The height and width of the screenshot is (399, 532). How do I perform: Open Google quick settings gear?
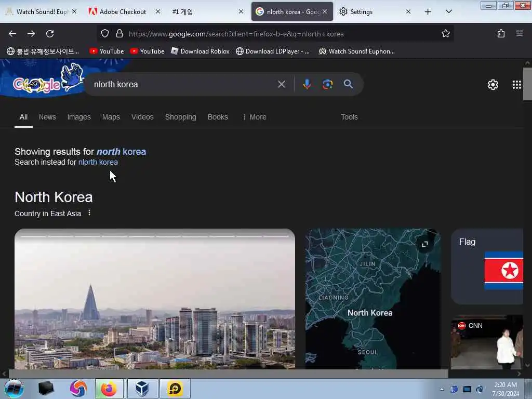click(493, 85)
